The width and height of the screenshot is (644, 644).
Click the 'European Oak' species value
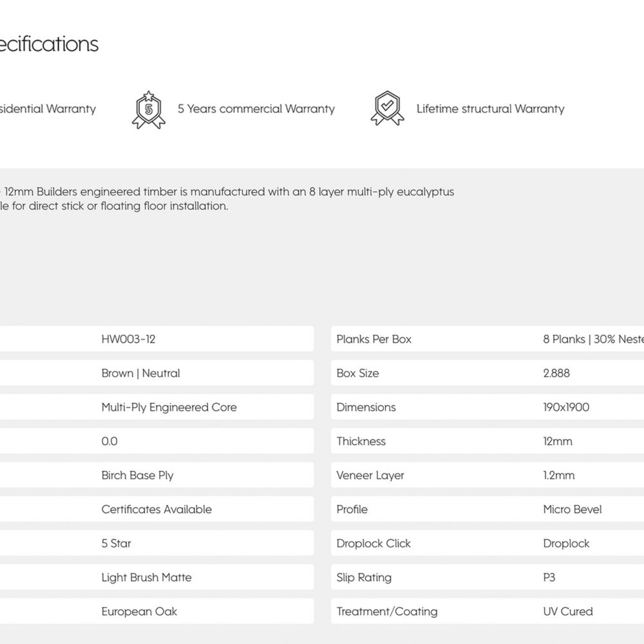pos(139,612)
